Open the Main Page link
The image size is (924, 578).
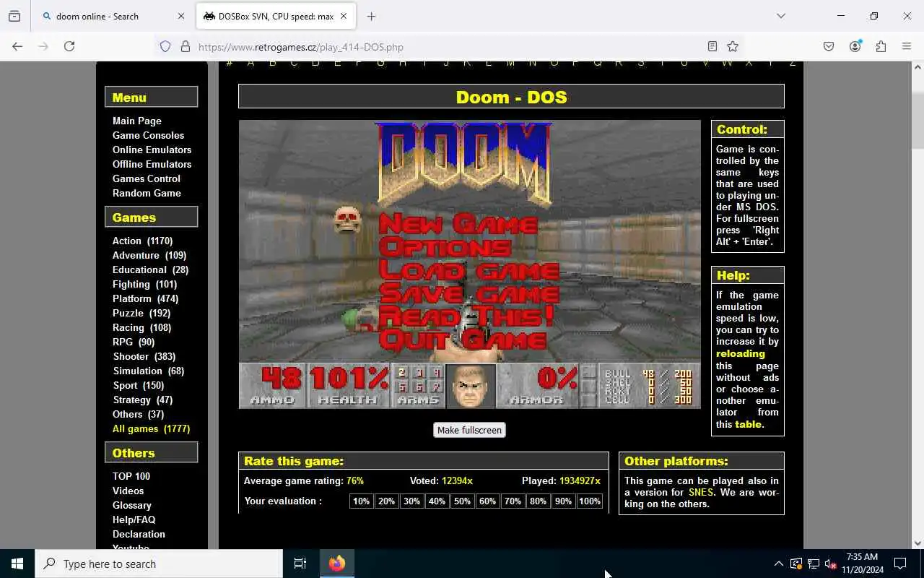(137, 121)
